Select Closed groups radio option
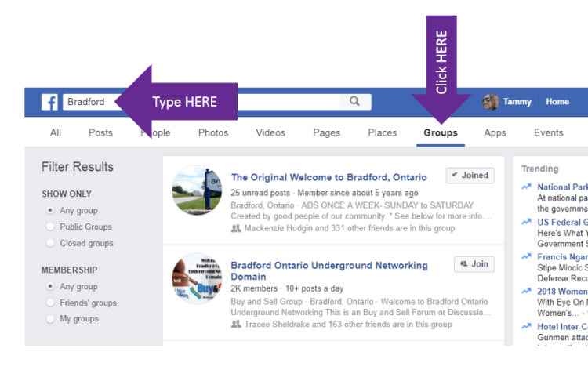588x388 pixels. click(51, 243)
